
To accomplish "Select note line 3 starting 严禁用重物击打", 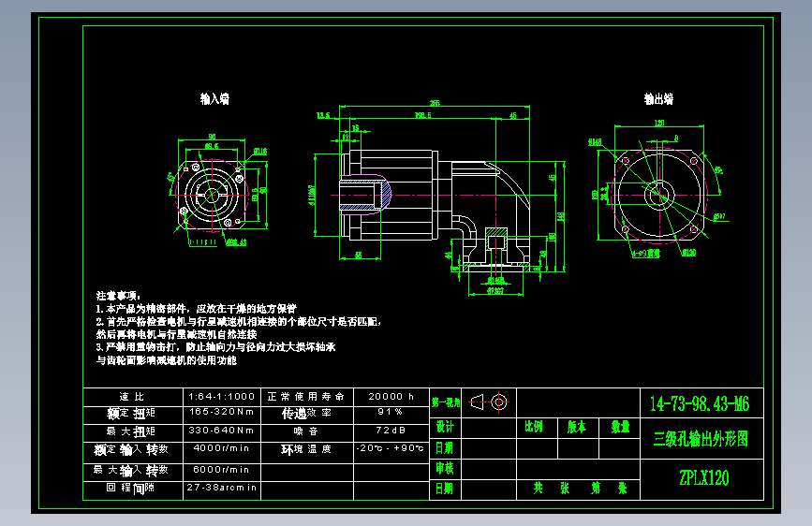I will [215, 347].
